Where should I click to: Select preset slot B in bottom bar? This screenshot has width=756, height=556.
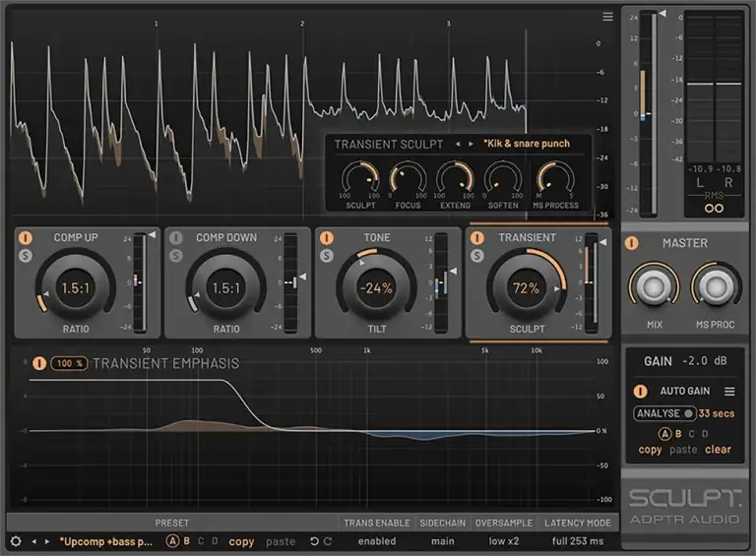187,541
